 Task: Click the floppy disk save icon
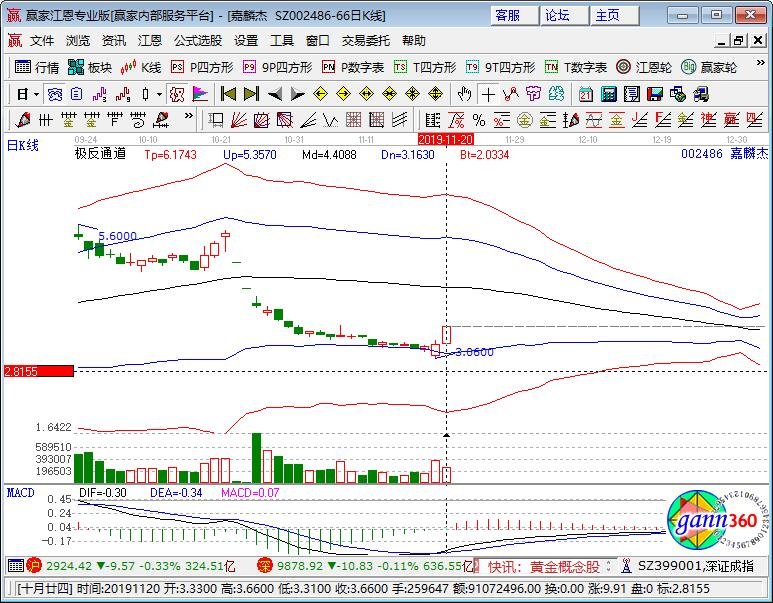(x=655, y=94)
